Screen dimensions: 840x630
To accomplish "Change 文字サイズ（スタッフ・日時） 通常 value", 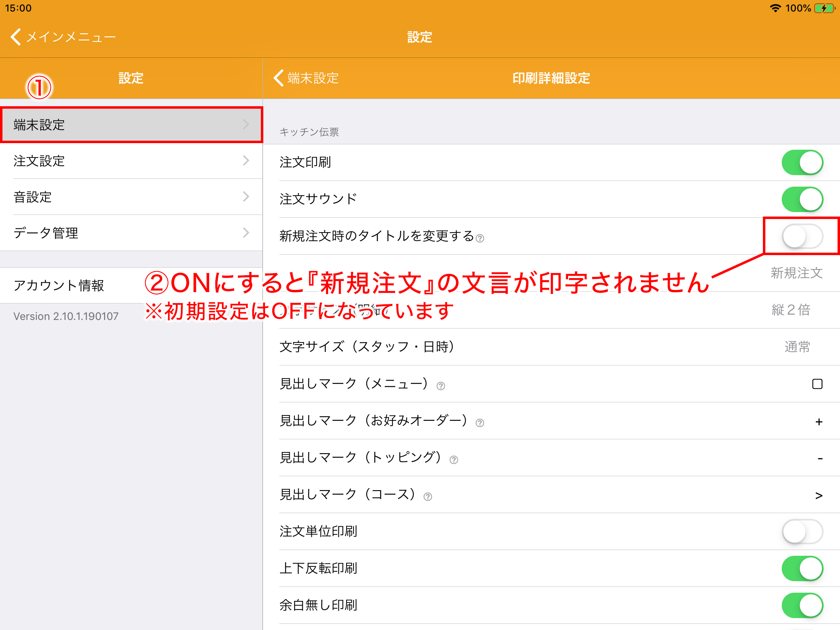I will [x=797, y=347].
